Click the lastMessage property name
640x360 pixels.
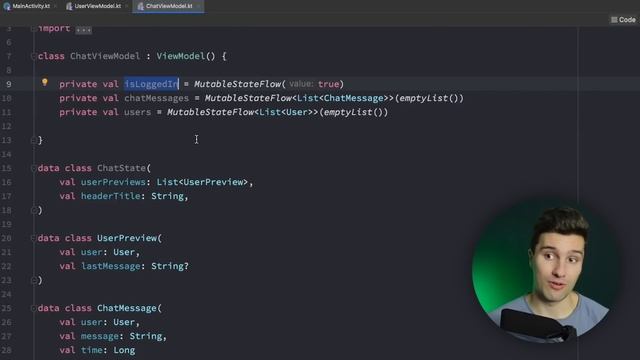pyautogui.click(x=110, y=266)
